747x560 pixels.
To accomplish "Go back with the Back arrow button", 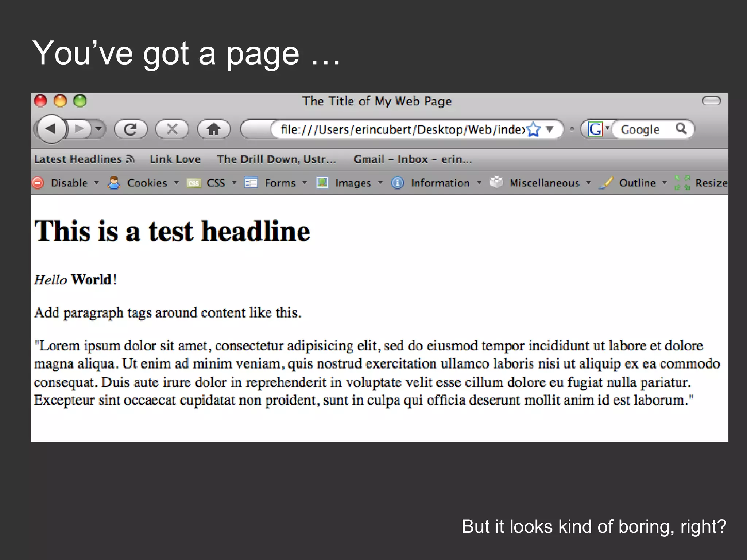I will click(51, 129).
